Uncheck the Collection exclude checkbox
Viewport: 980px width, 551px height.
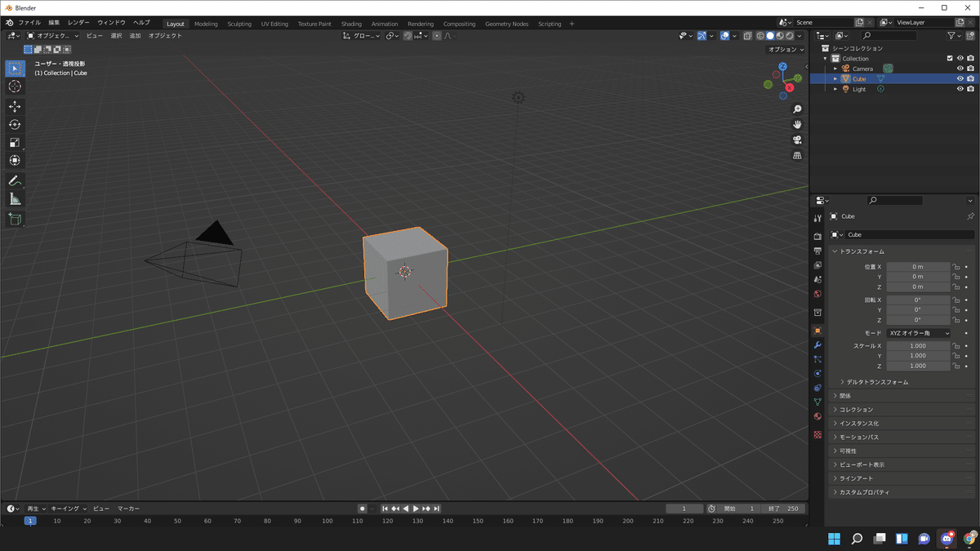tap(950, 59)
